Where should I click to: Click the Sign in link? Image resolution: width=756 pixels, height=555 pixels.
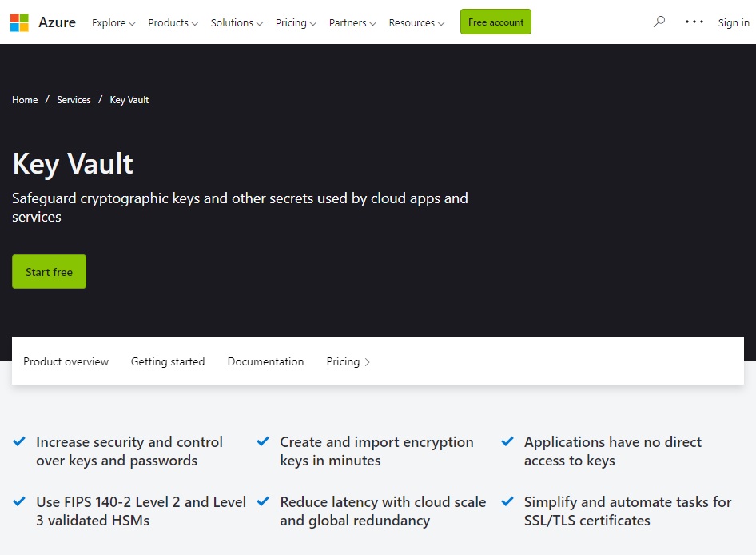(734, 22)
